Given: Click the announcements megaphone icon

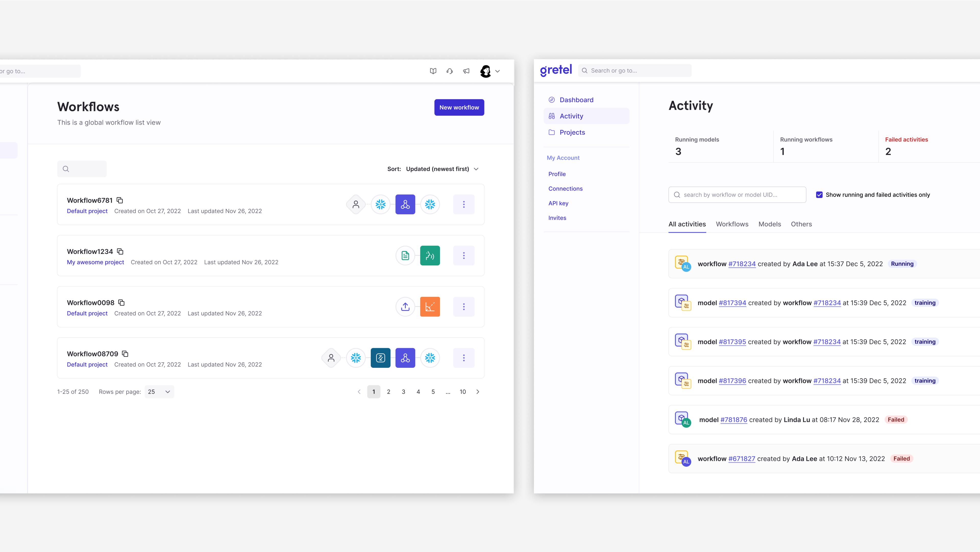Looking at the screenshot, I should pos(467,71).
